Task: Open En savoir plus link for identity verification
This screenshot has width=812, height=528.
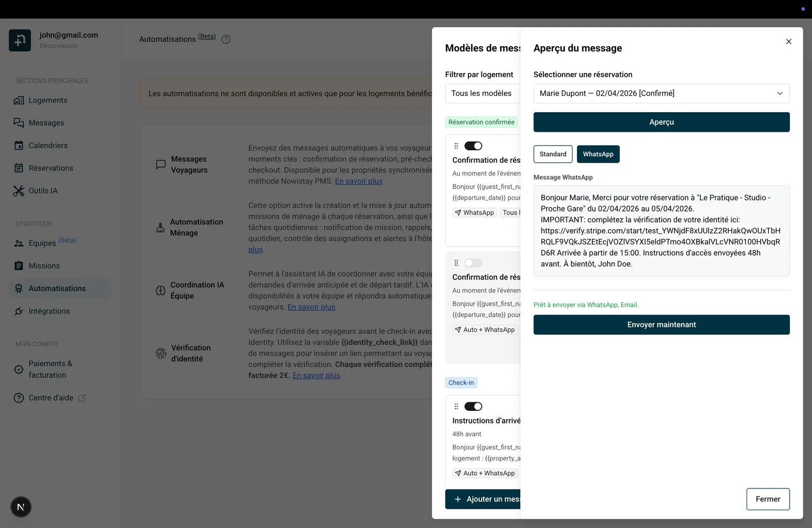Action: pos(316,375)
